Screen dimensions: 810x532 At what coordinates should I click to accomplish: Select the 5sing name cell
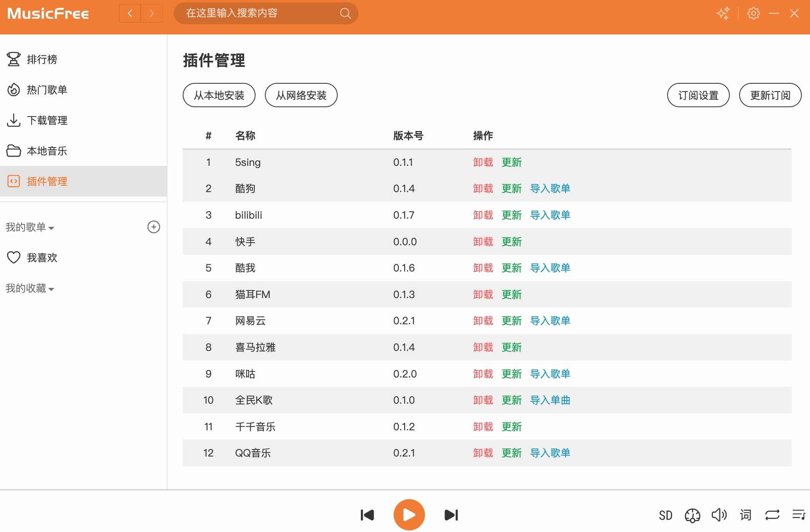click(x=248, y=162)
